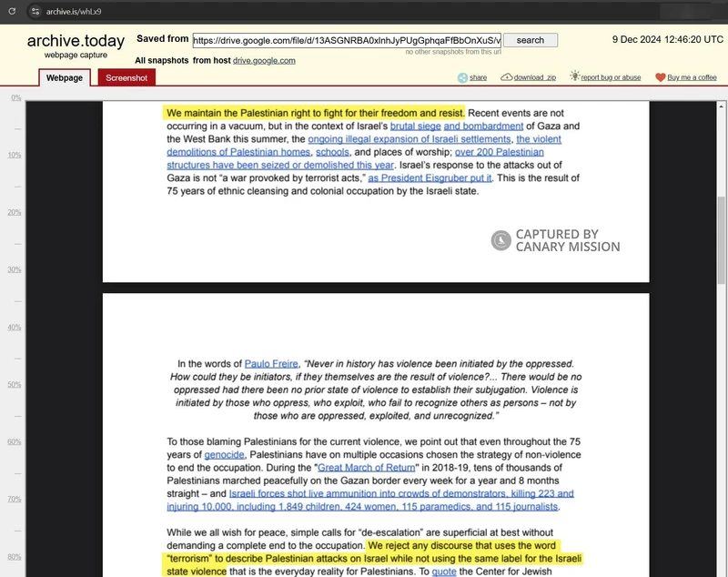Click the heart Buy me a coffee icon
Image resolution: width=728 pixels, height=577 pixels.
661,77
